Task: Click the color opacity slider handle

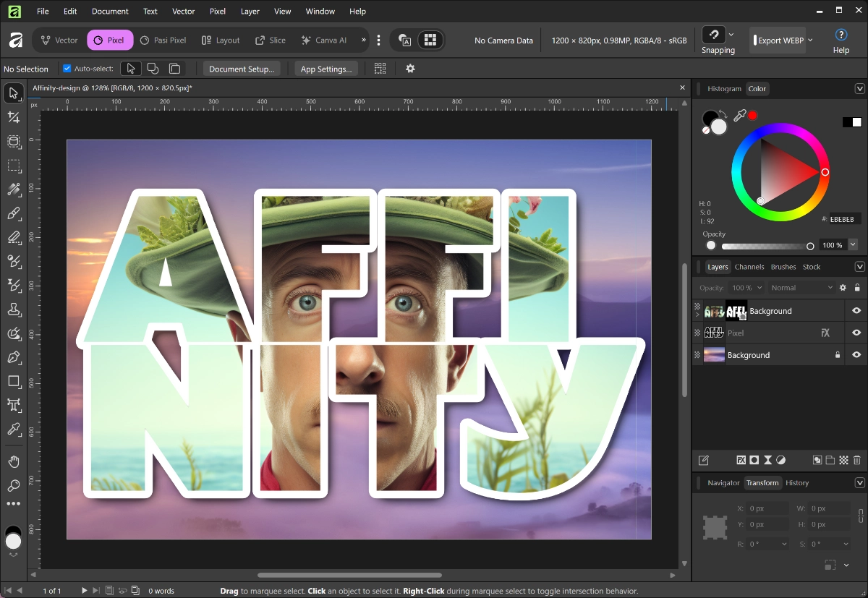Action: tap(810, 246)
